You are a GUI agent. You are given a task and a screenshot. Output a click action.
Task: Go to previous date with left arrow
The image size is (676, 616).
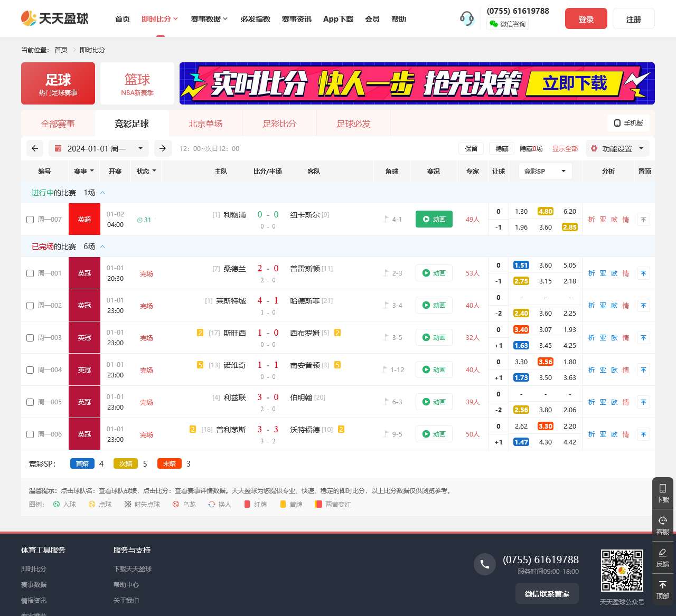pos(35,148)
